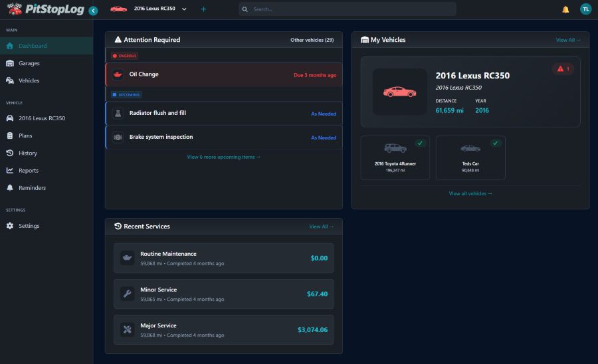The image size is (598, 364).
Task: Click the search magnifier icon
Action: 245,9
